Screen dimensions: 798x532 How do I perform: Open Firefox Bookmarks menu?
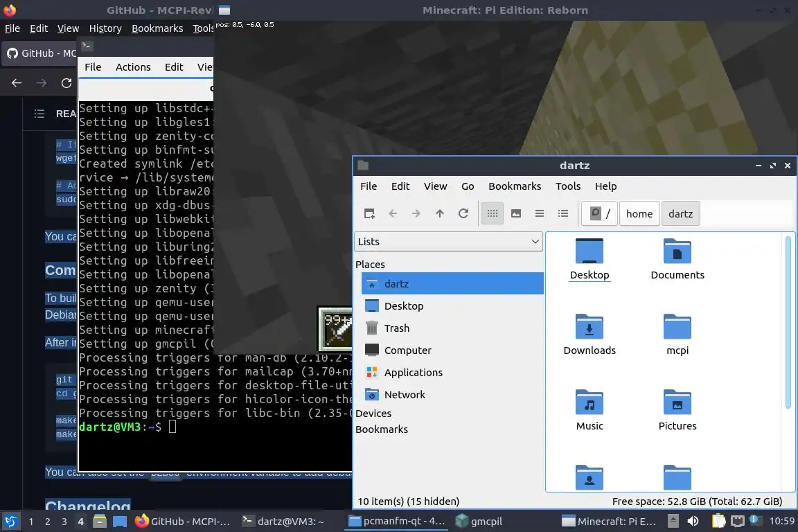pyautogui.click(x=157, y=28)
